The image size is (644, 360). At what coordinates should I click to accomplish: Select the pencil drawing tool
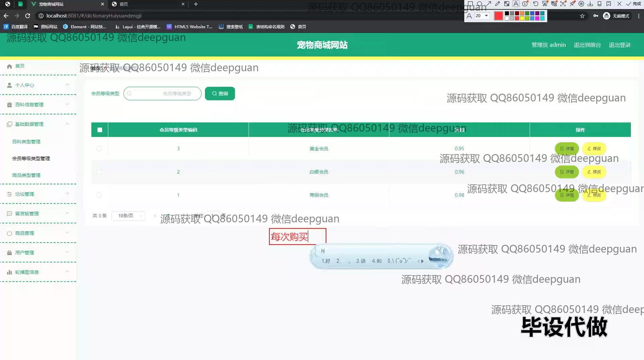tap(498, 4)
